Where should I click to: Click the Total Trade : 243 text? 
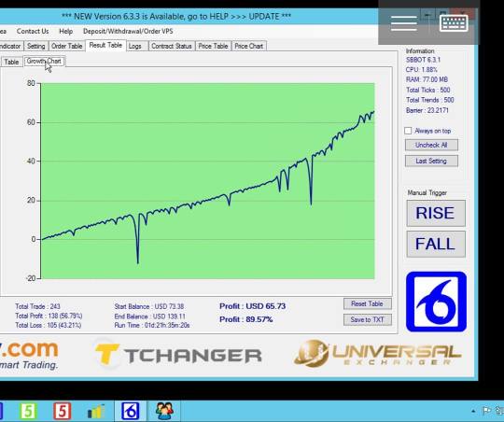pos(37,306)
